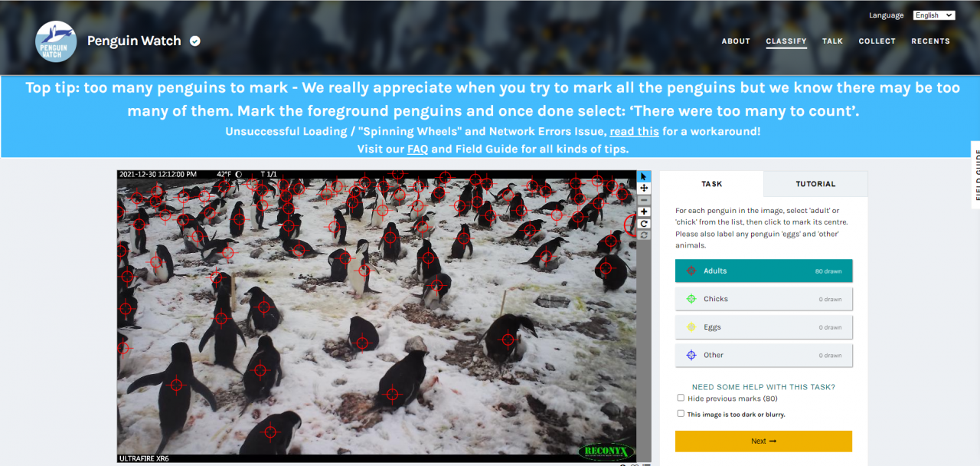Viewport: 980px width, 466px height.
Task: Click the Penguin Watch logo
Action: (56, 41)
